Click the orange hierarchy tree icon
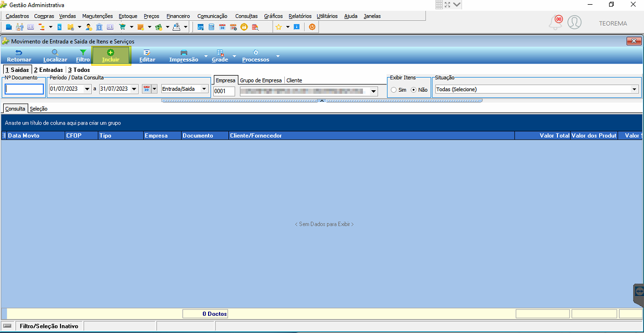Viewport: 644px width, 333px height. coord(41,27)
